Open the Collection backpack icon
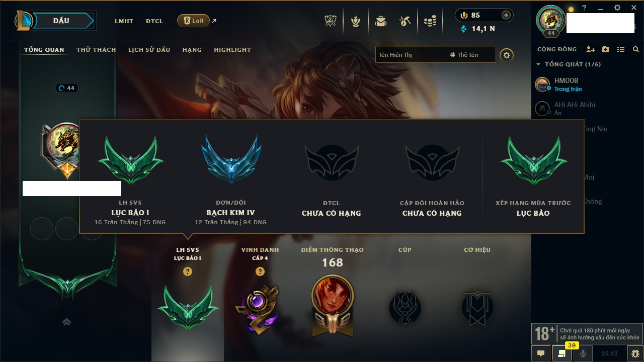 click(381, 21)
